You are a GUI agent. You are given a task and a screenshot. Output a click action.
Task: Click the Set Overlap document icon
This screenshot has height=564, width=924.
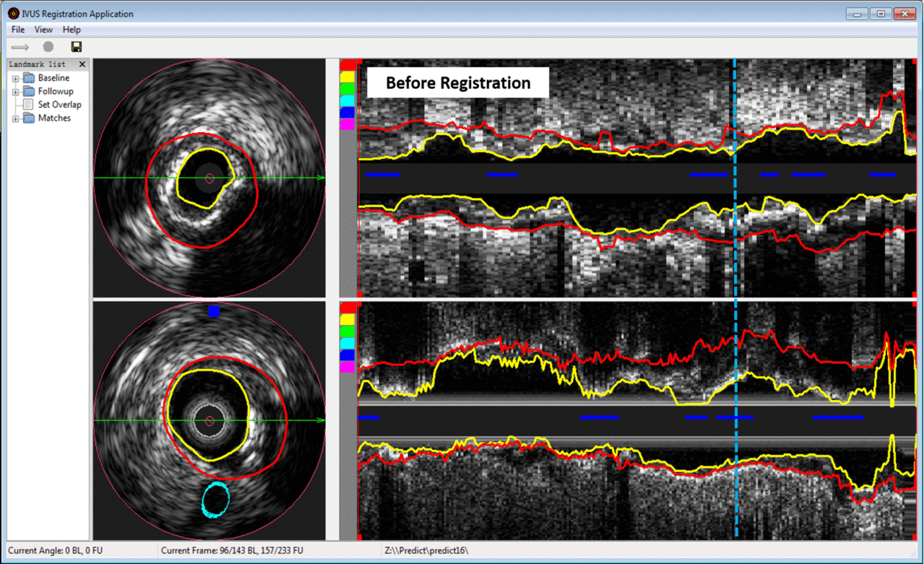click(x=28, y=105)
